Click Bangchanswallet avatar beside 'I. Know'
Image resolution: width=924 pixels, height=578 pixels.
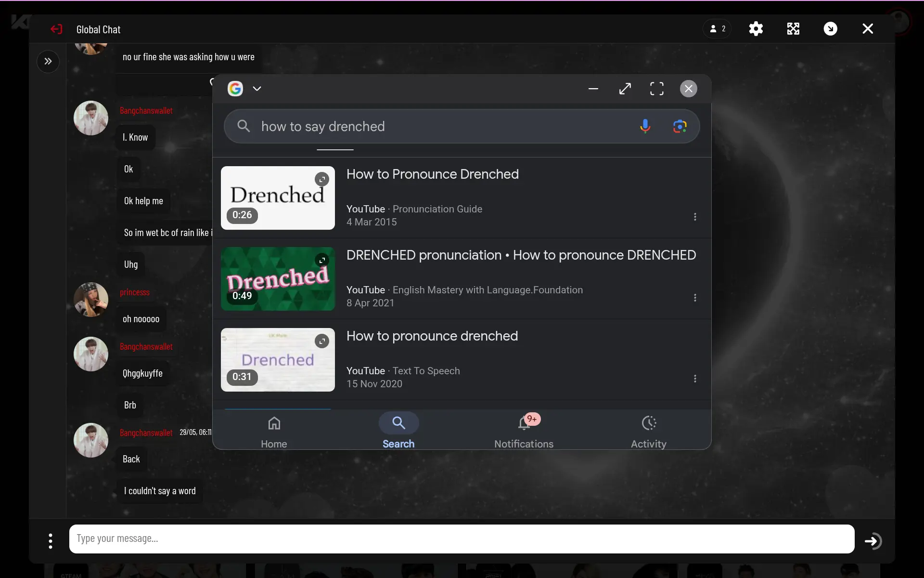point(91,118)
